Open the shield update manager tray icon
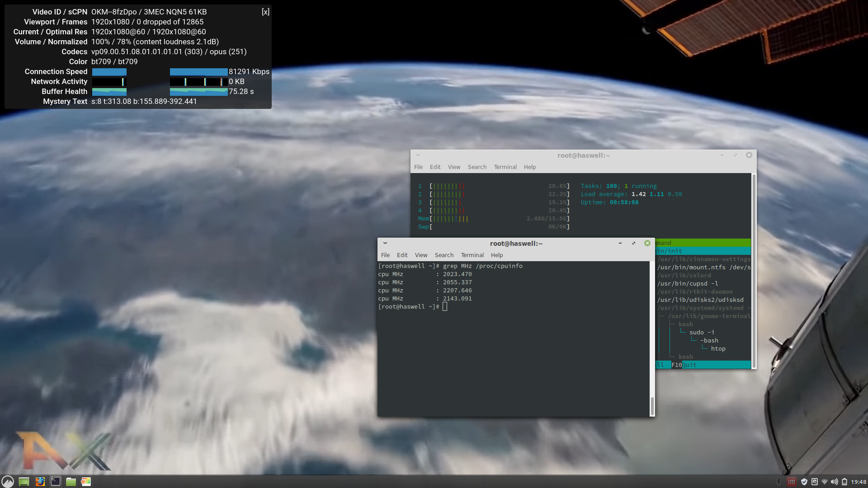Image resolution: width=868 pixels, height=488 pixels. click(804, 482)
